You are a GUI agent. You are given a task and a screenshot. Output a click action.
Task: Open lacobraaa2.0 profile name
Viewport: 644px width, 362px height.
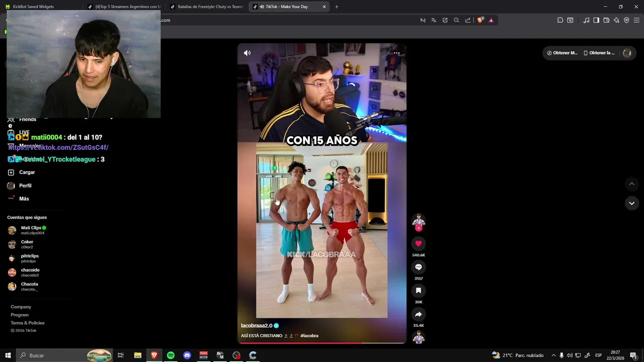coord(257,326)
